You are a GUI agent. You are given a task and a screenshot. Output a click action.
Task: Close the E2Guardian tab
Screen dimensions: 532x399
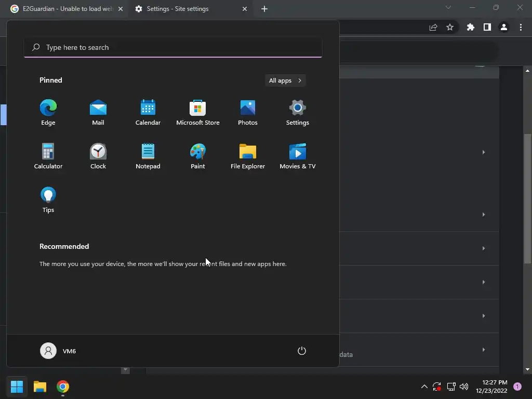[121, 9]
